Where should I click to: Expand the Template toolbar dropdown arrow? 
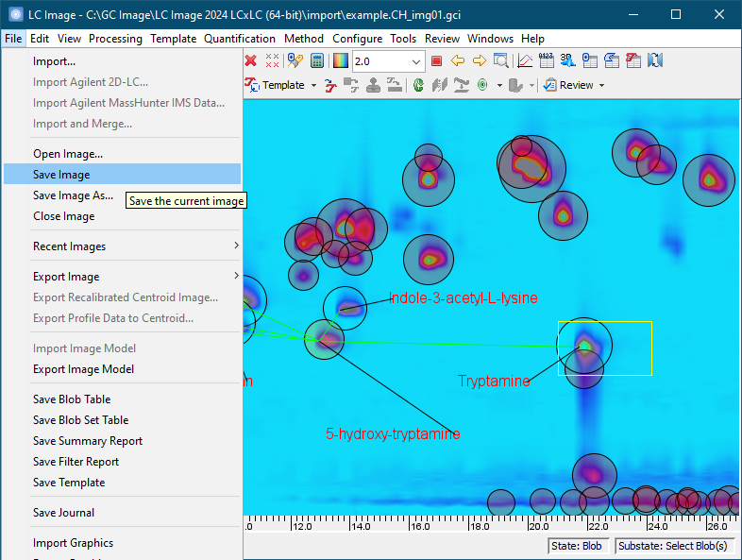coord(313,85)
